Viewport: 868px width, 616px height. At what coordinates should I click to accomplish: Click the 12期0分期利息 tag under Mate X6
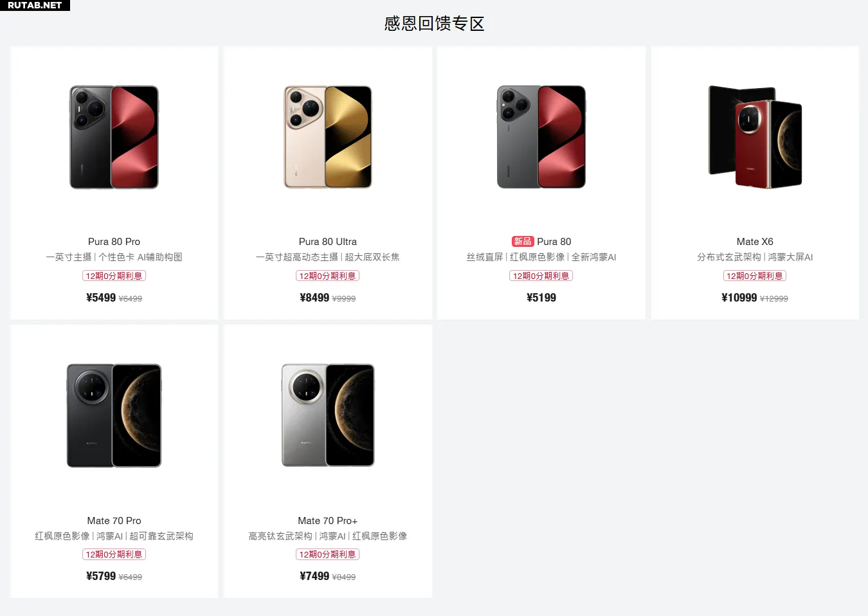pyautogui.click(x=755, y=276)
